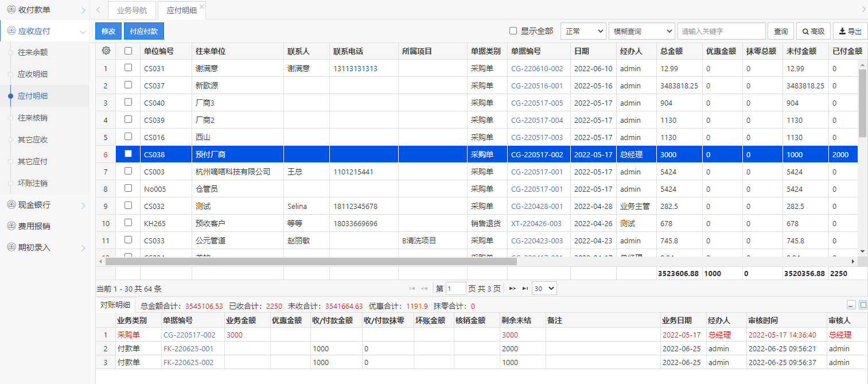This screenshot has height=384, width=868.
Task: Collapse the 应收应付 sidebar section
Action: point(83,32)
